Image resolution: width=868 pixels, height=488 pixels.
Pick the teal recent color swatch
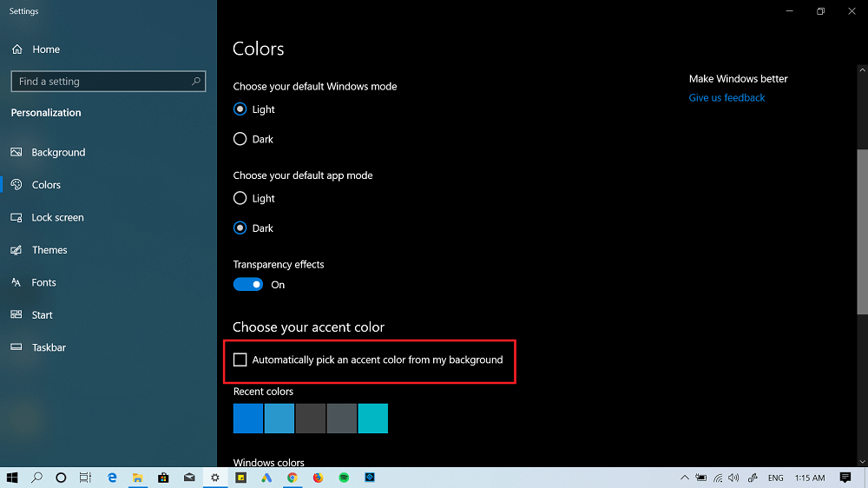(x=373, y=419)
